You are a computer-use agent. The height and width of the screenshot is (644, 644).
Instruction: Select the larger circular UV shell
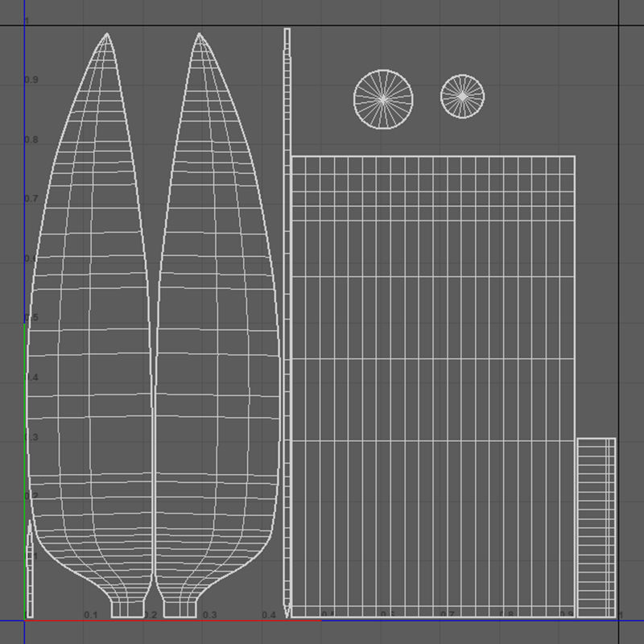(383, 99)
